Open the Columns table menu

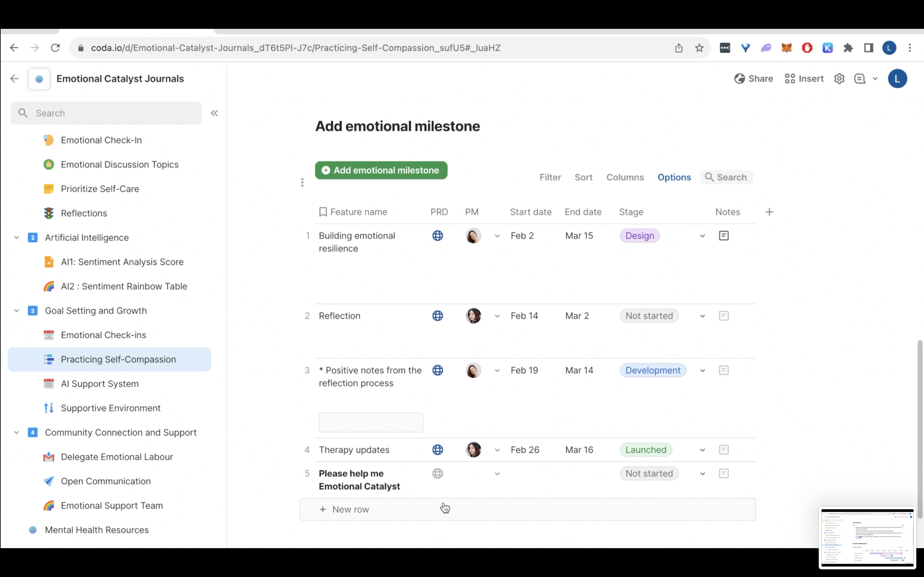coord(625,178)
